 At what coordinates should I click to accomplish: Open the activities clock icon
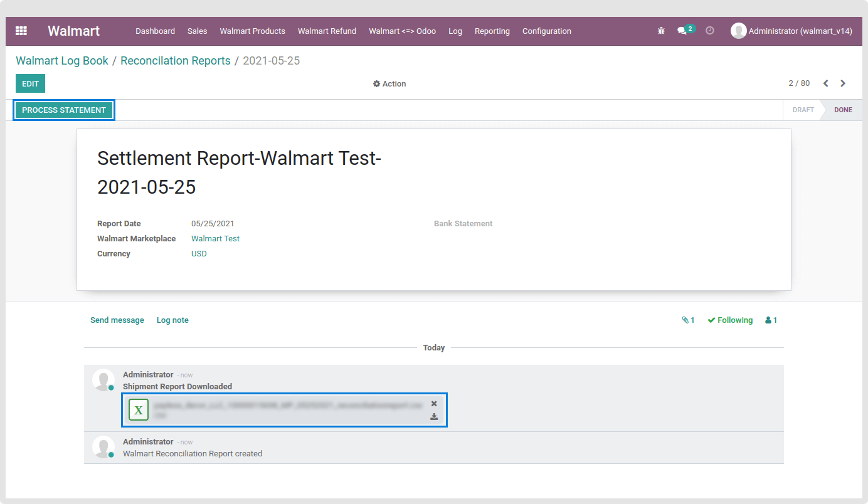710,31
